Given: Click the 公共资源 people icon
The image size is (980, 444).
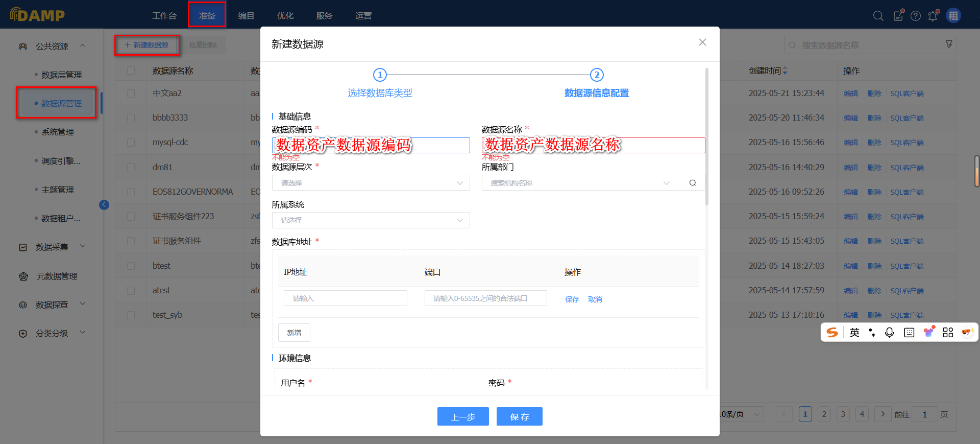Looking at the screenshot, I should [23, 46].
